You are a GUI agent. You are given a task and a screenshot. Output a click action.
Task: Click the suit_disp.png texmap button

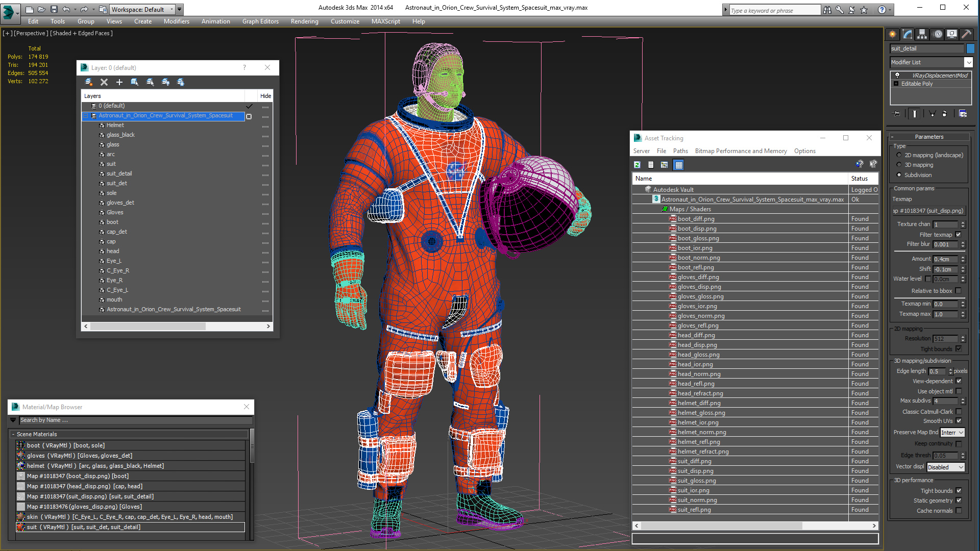[928, 211]
